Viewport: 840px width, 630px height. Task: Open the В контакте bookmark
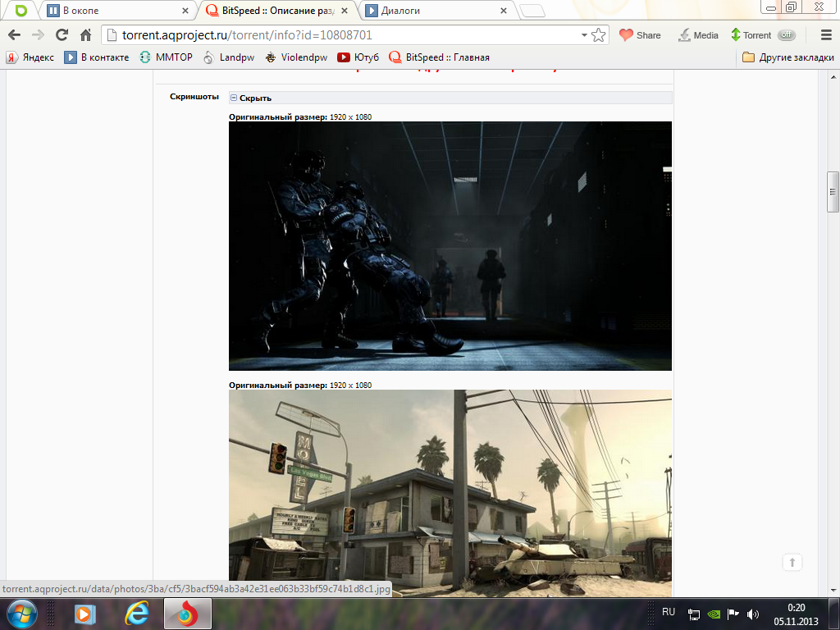97,57
